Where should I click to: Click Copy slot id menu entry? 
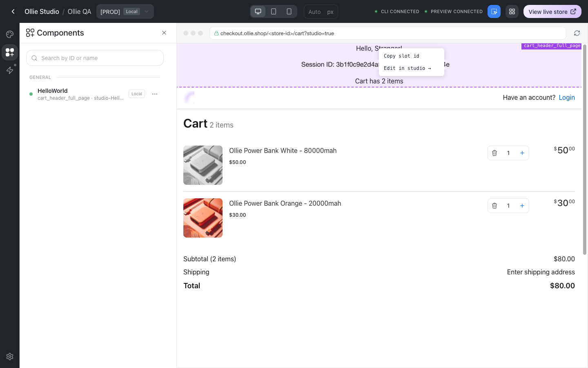412,56
